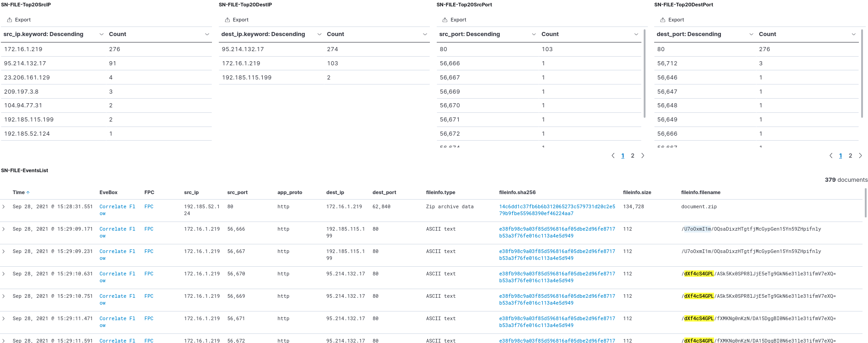The height and width of the screenshot is (343, 868).
Task: Sort events by the Time column arrow
Action: pyautogui.click(x=28, y=193)
